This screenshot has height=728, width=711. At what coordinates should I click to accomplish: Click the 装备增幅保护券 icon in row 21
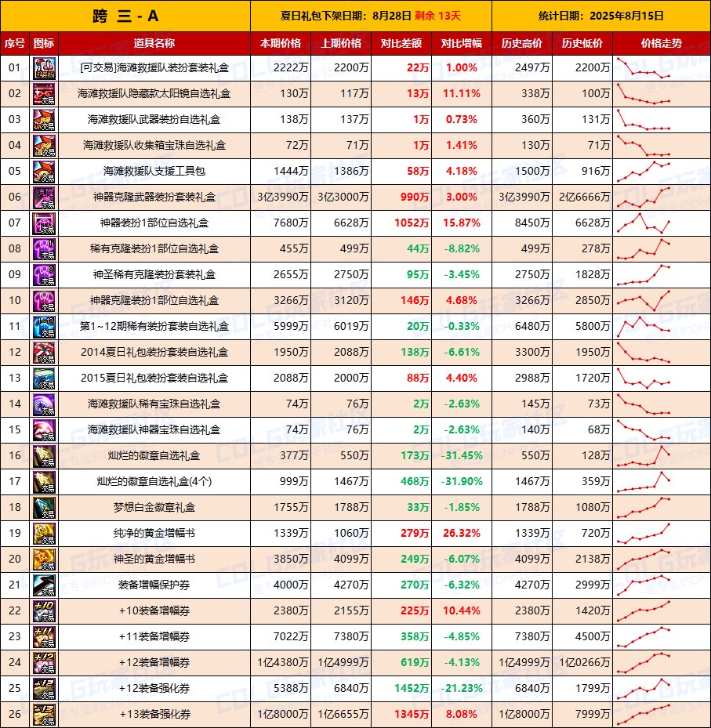pyautogui.click(x=44, y=585)
